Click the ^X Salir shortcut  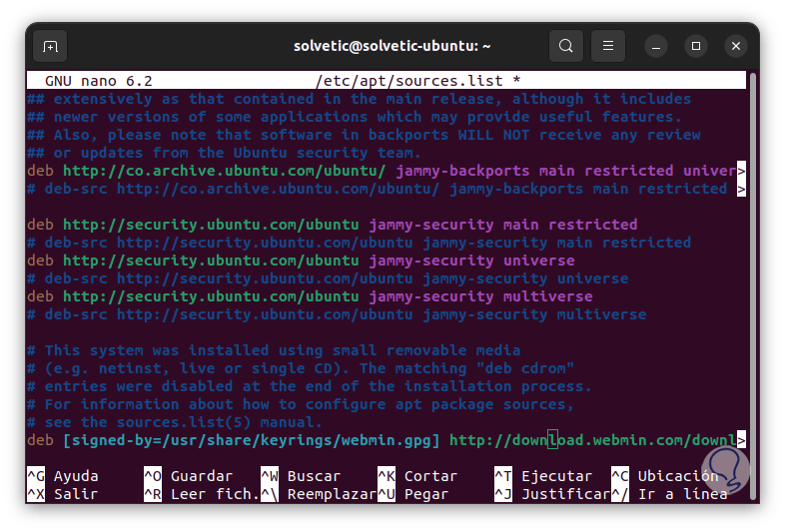coord(63,494)
